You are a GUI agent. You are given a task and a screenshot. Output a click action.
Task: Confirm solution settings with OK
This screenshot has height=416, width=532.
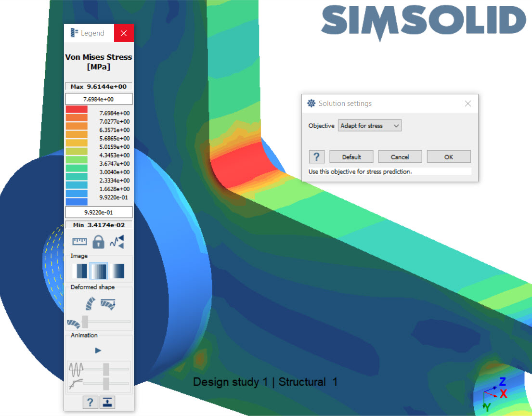tap(448, 156)
